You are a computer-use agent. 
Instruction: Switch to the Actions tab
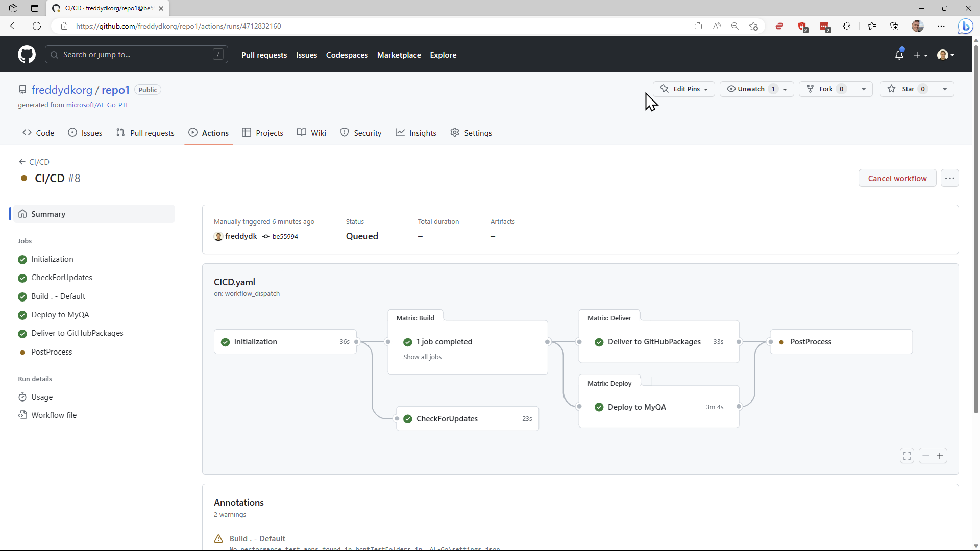(x=208, y=133)
